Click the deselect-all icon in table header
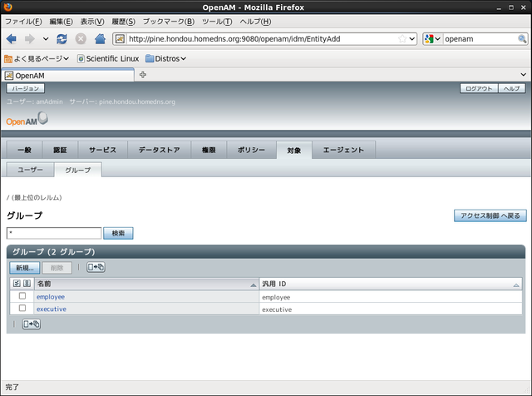Image resolution: width=532 pixels, height=396 pixels. coord(27,284)
